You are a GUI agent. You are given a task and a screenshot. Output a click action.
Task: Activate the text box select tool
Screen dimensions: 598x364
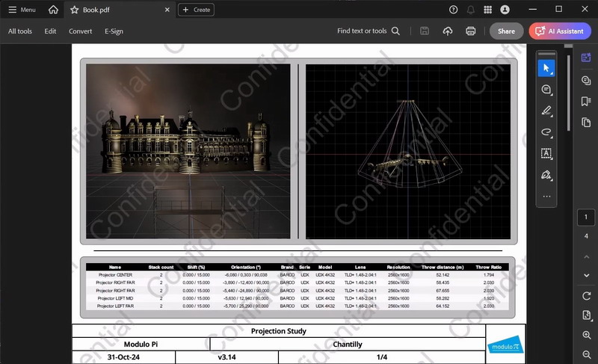546,153
